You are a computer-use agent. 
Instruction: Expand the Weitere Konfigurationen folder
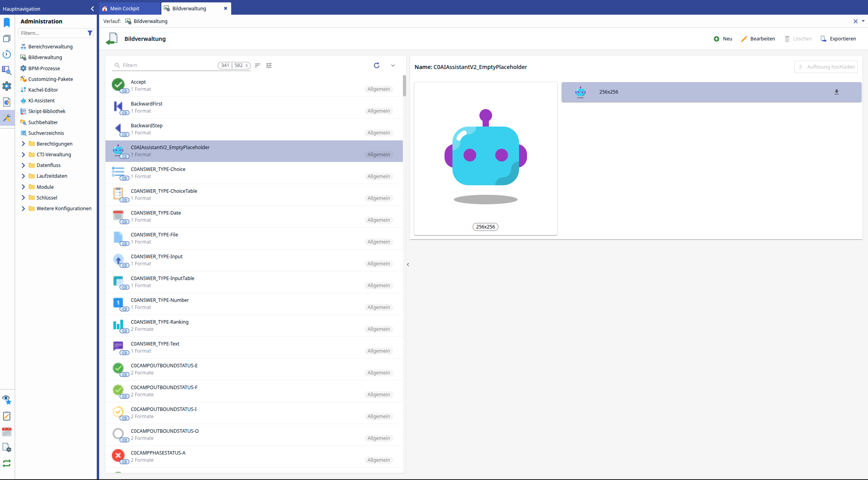[x=23, y=208]
